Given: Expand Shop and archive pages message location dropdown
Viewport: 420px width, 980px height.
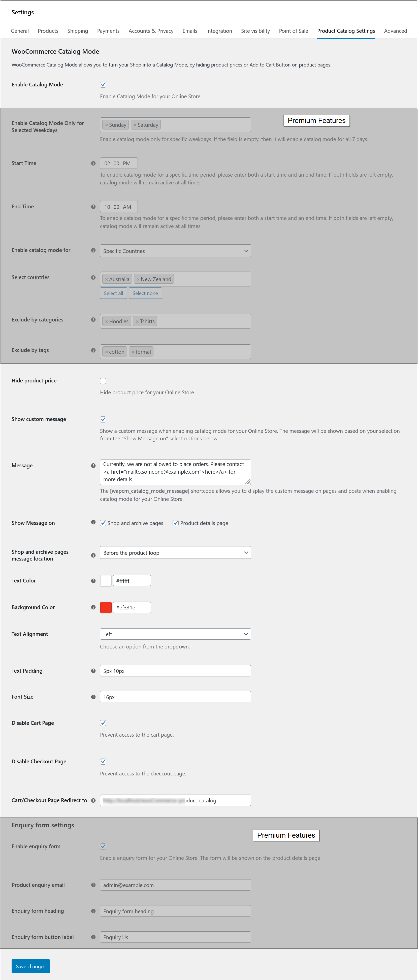Looking at the screenshot, I should [x=175, y=553].
